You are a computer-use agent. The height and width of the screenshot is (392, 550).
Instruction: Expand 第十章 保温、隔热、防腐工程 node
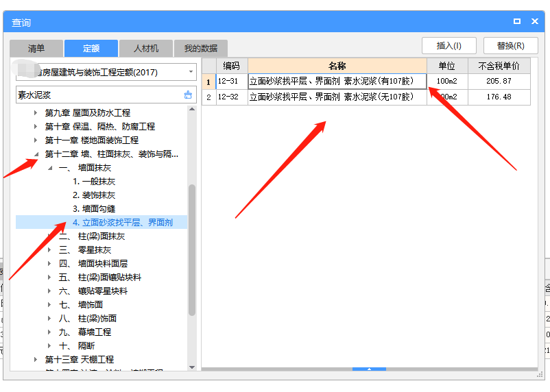tap(36, 126)
